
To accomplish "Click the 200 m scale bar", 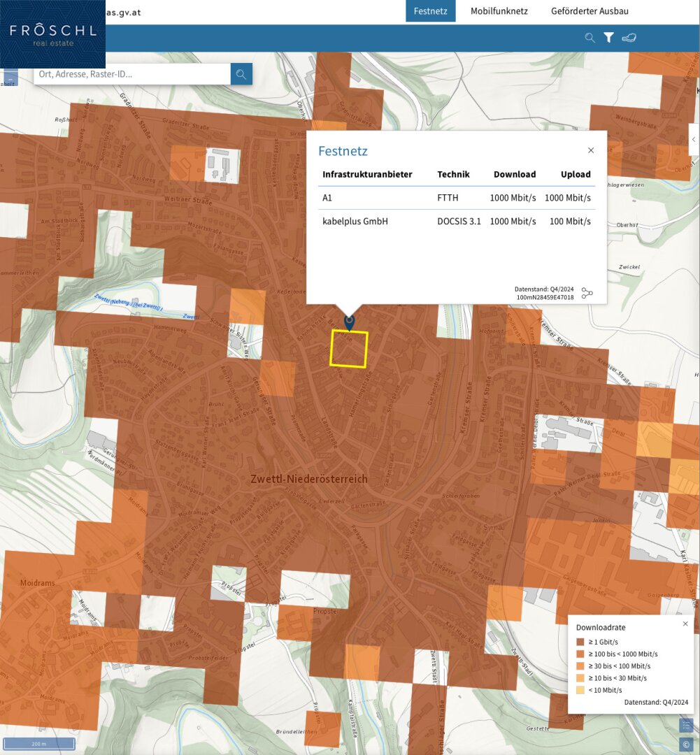I will [39, 744].
